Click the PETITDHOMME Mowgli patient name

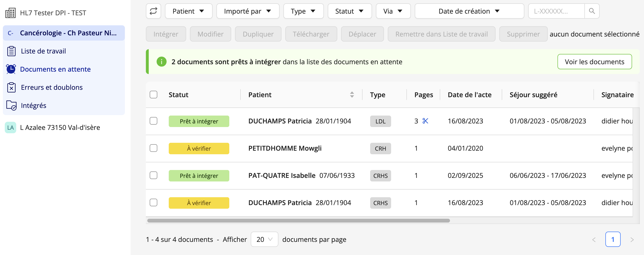coord(285,148)
